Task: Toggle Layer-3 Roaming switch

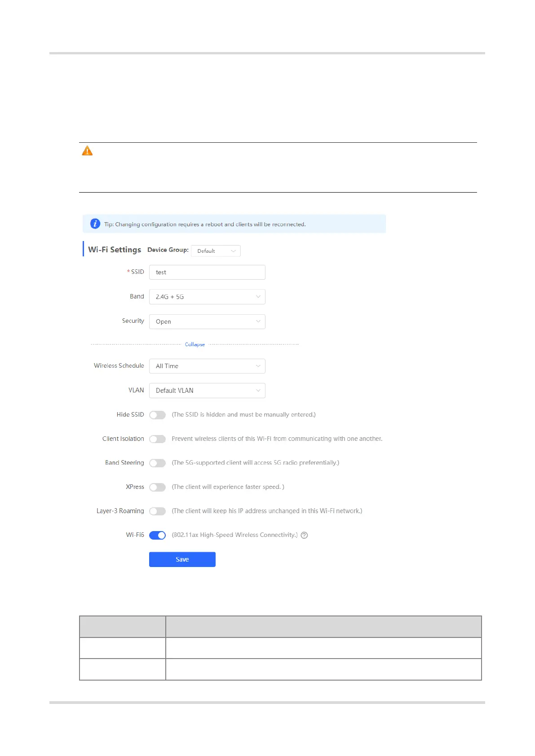Action: pyautogui.click(x=157, y=511)
